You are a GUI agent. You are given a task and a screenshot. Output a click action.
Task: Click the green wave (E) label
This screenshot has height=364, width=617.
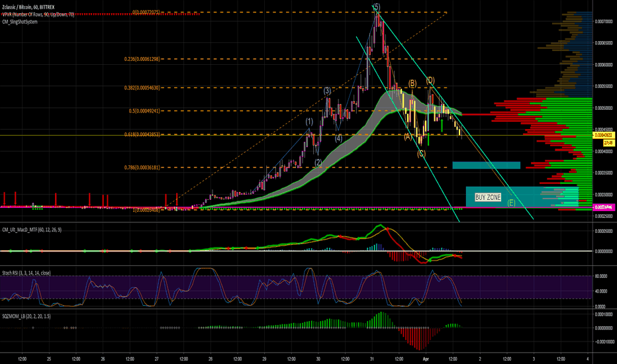[x=511, y=203]
